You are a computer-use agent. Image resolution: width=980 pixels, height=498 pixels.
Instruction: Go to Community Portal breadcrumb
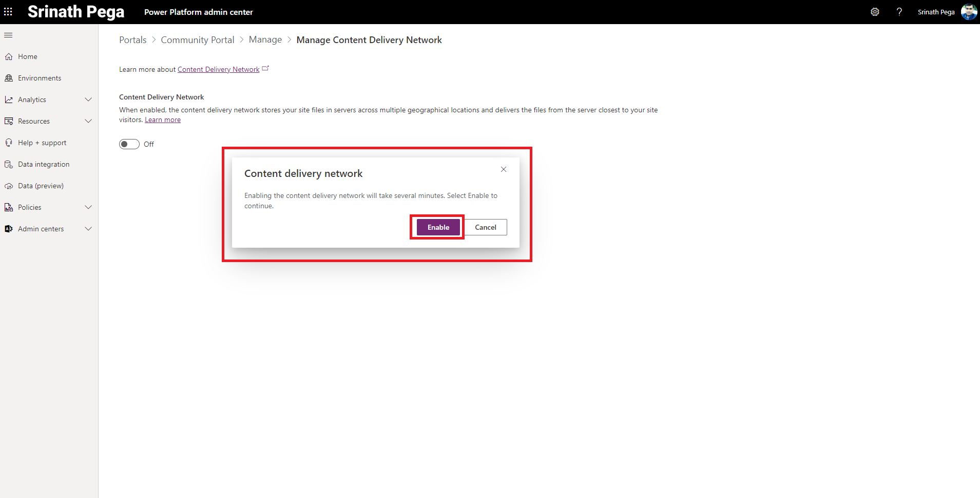coord(197,40)
